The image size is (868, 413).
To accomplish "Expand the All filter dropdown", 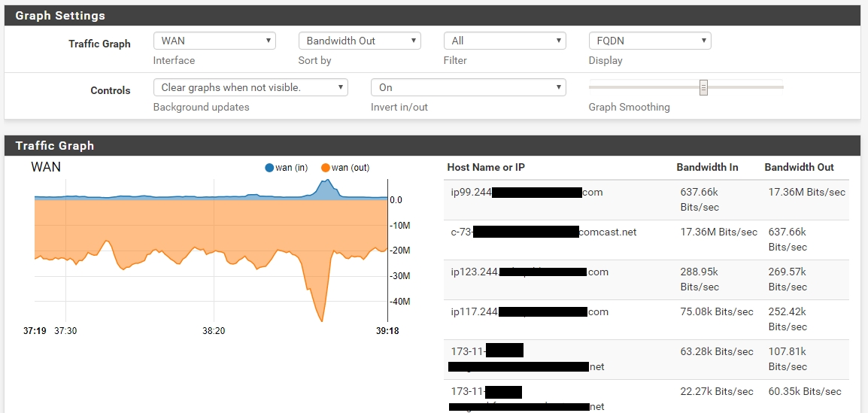I will click(x=505, y=41).
